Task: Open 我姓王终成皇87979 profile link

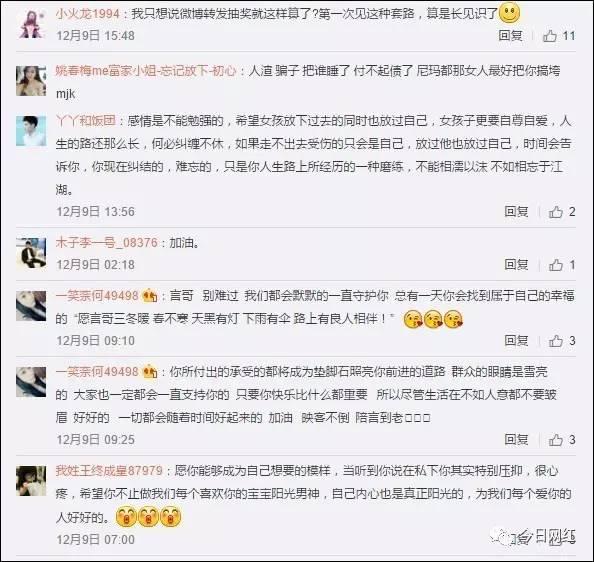Action: pos(109,471)
